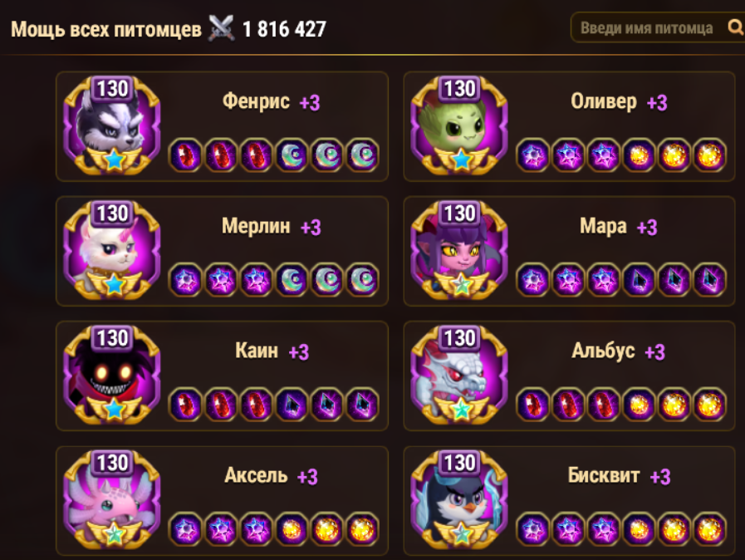This screenshot has height=560, width=745.
Task: Select Бисквит penguin pet portrait
Action: (459, 500)
